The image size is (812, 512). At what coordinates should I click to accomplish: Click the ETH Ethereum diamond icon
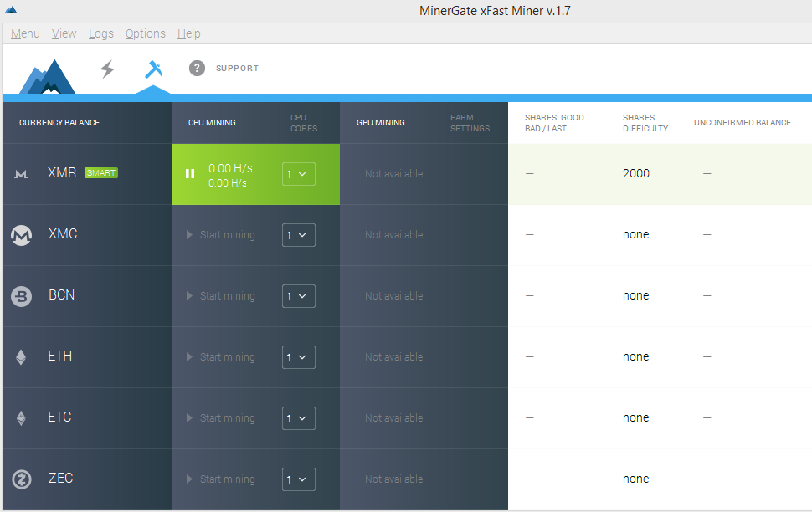click(21, 357)
